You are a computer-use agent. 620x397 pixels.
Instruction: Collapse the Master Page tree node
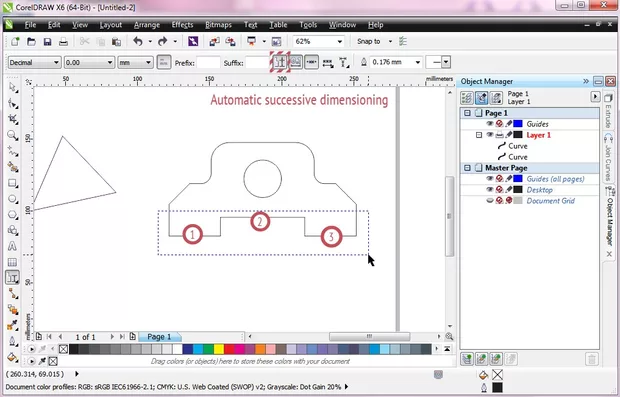(x=467, y=168)
